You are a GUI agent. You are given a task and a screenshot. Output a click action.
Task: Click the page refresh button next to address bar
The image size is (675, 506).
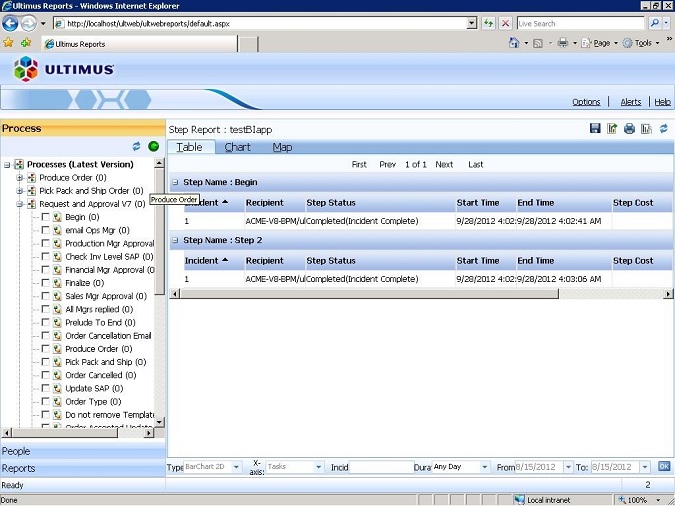point(488,23)
